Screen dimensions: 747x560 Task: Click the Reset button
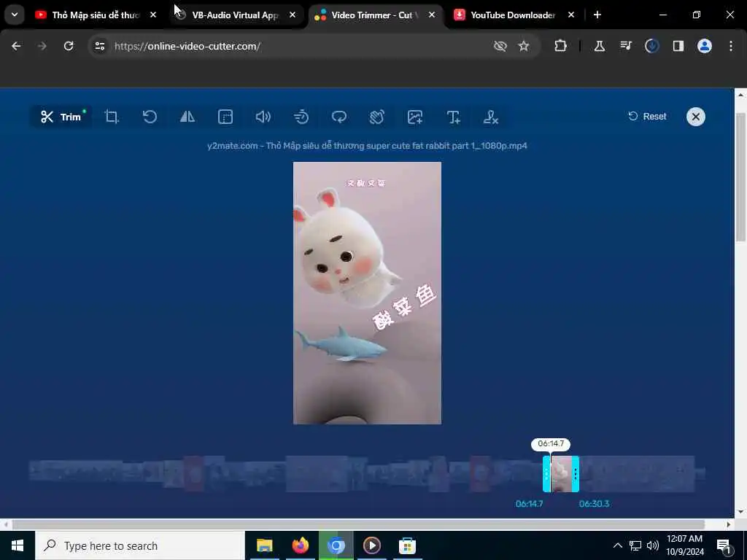point(647,116)
